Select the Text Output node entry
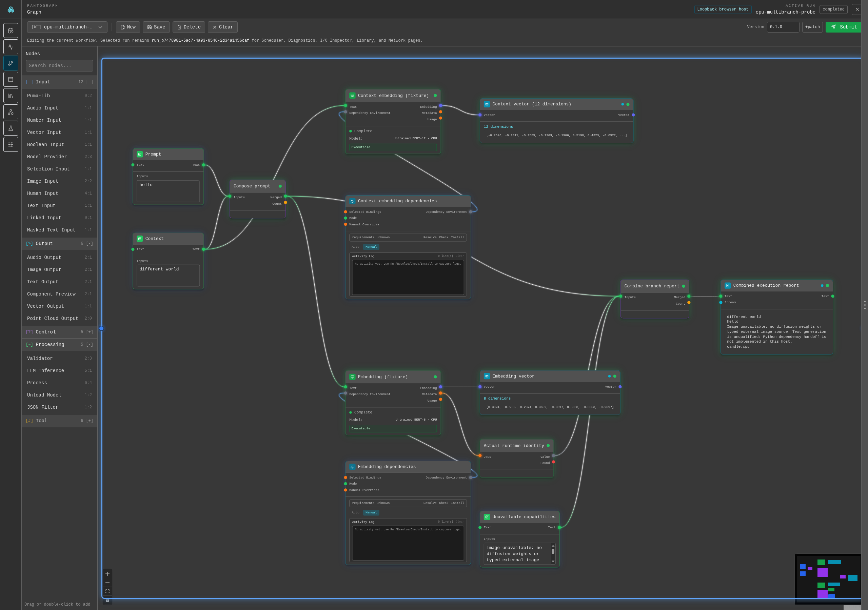Screen dimensions: 868x610 [x=59, y=282]
